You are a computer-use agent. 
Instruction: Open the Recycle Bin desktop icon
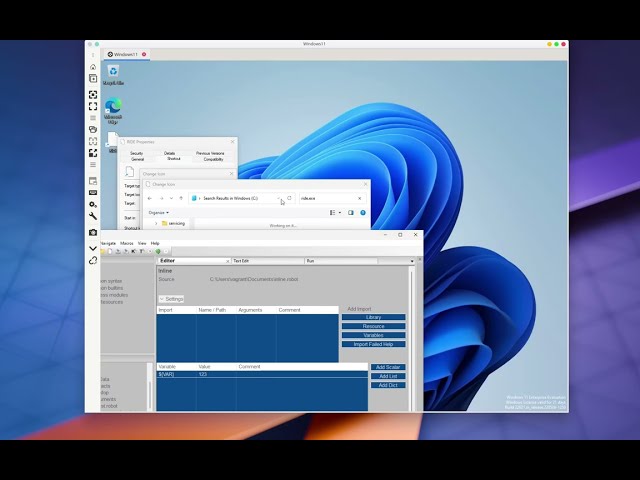(x=113, y=75)
